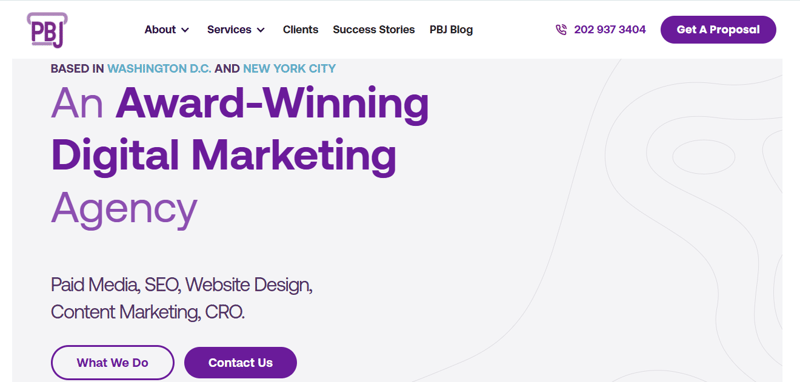Click the word Agency in the heading
Viewport: 800px width, 382px height.
pyautogui.click(x=124, y=209)
